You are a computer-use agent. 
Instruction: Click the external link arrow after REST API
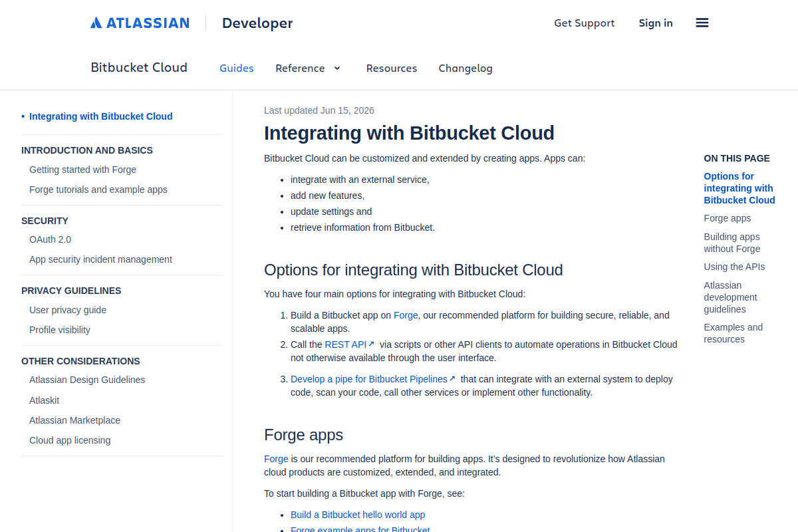[x=372, y=344]
